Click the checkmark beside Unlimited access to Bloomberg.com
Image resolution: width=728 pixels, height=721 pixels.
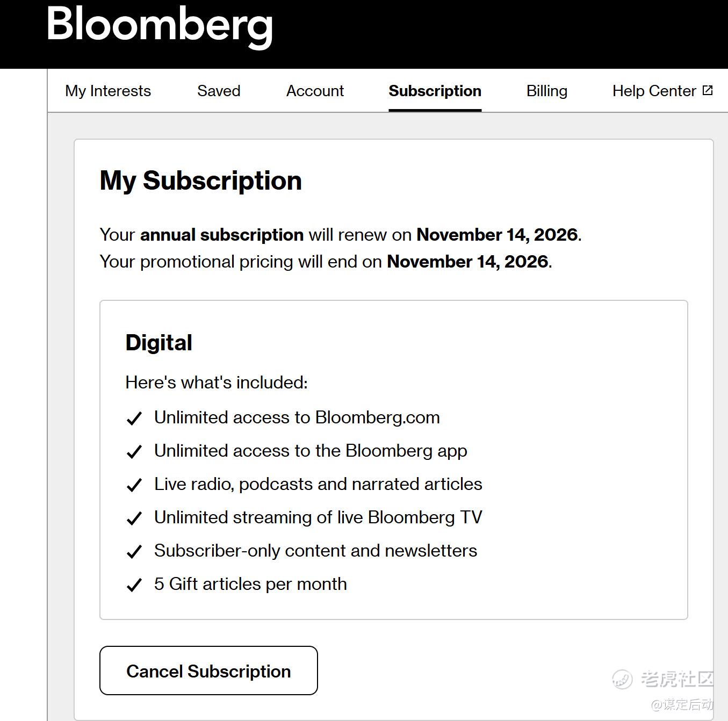coord(134,418)
